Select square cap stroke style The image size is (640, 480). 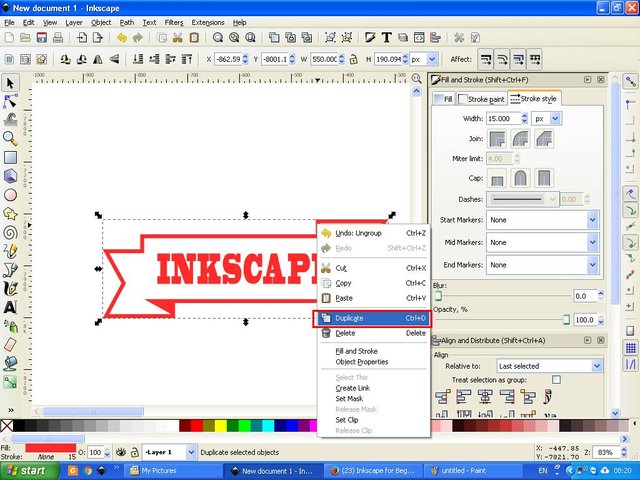pyautogui.click(x=544, y=178)
